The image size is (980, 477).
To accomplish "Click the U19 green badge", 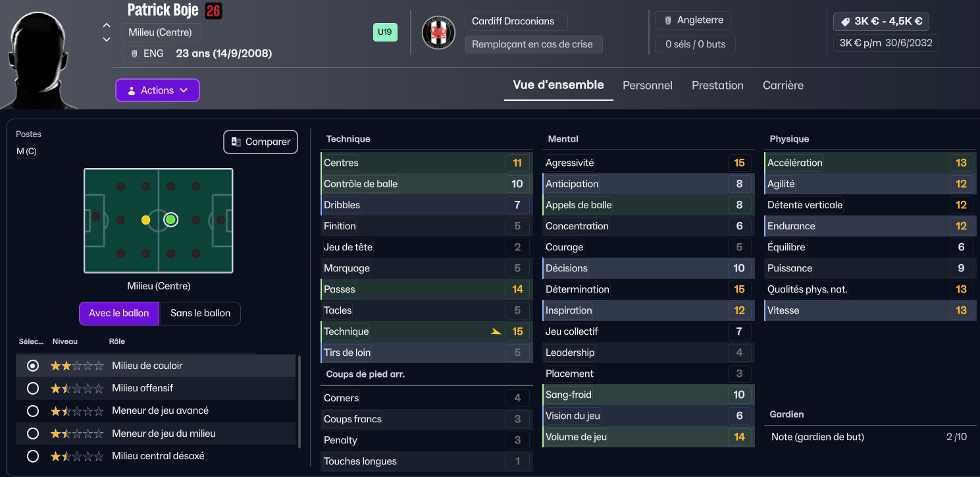I will 385,32.
